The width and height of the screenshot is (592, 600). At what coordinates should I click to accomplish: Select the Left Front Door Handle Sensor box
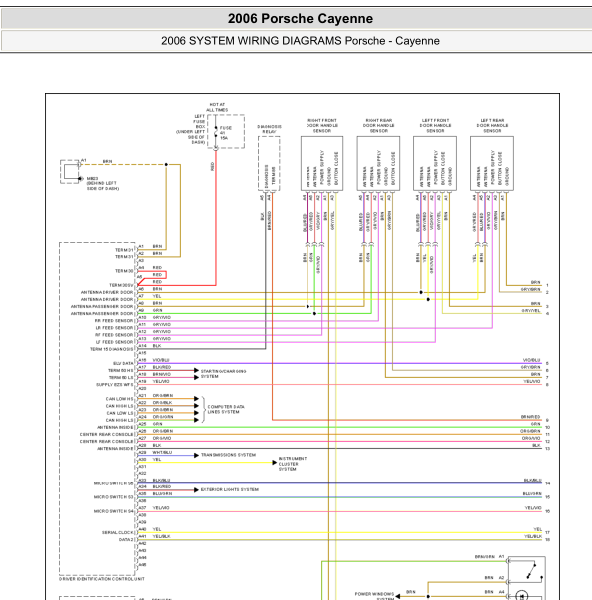tap(435, 163)
